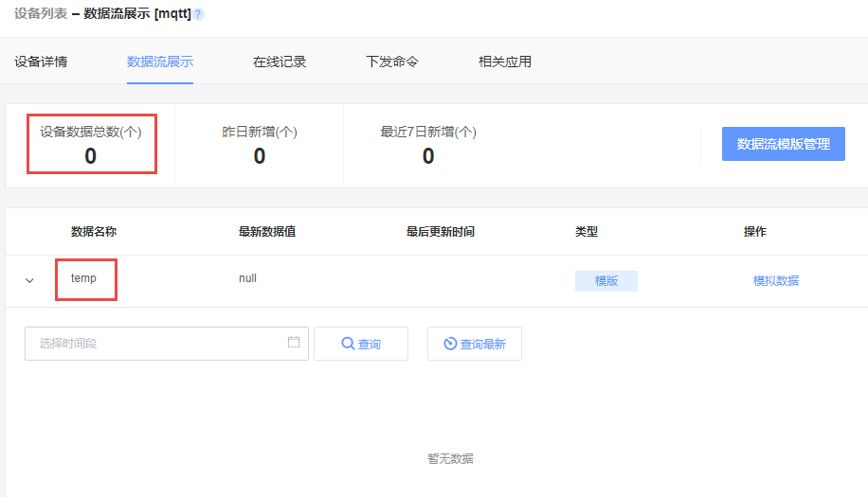Image resolution: width=868 pixels, height=497 pixels.
Task: Click the 类型 column header
Action: click(587, 232)
